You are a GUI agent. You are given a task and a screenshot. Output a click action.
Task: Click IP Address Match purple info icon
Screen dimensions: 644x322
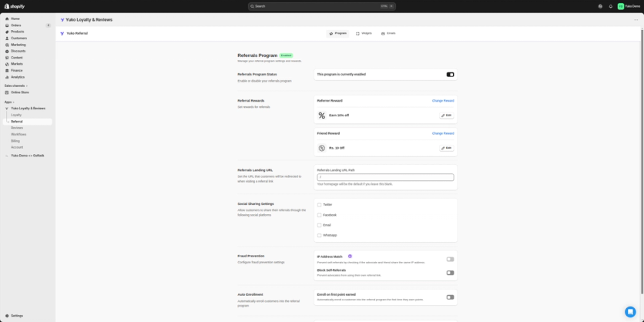[350, 257]
